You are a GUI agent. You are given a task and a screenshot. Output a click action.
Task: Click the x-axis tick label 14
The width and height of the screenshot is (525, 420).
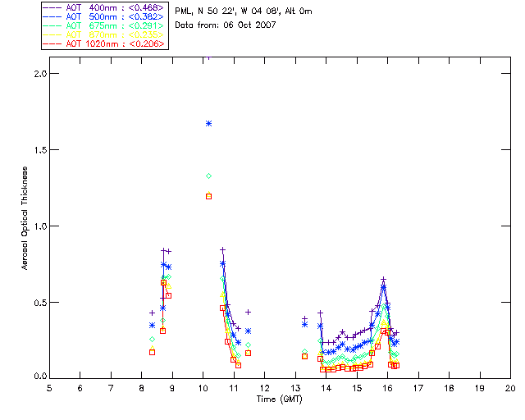[x=326, y=388]
